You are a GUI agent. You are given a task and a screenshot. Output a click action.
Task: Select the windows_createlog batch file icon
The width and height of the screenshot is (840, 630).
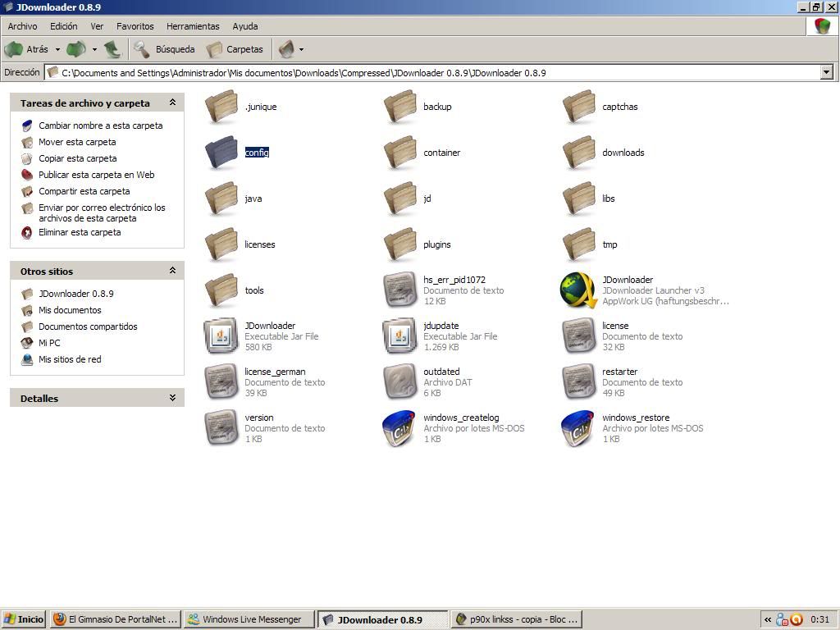[x=399, y=428]
